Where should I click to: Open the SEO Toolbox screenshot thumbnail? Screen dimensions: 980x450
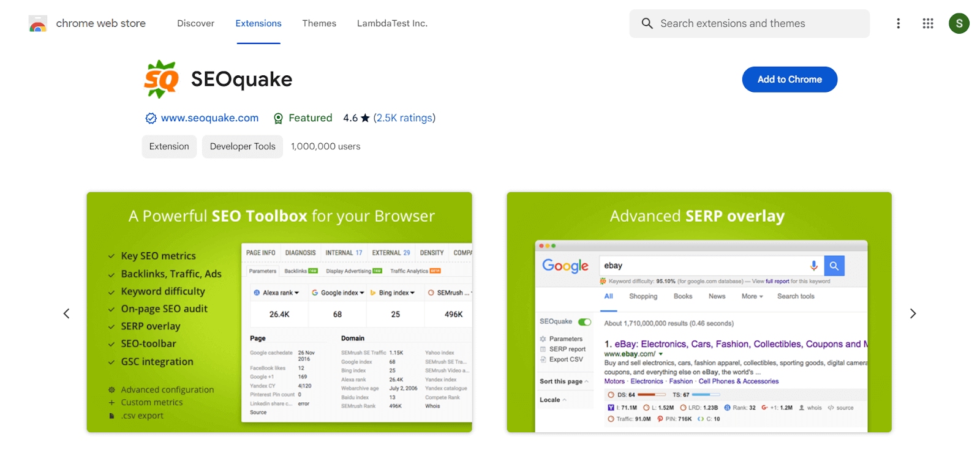pos(279,312)
